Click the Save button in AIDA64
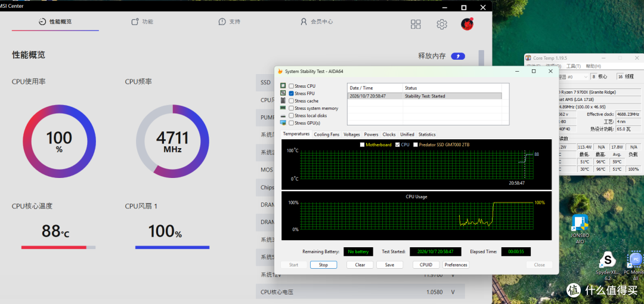The width and height of the screenshot is (644, 304). (x=390, y=265)
